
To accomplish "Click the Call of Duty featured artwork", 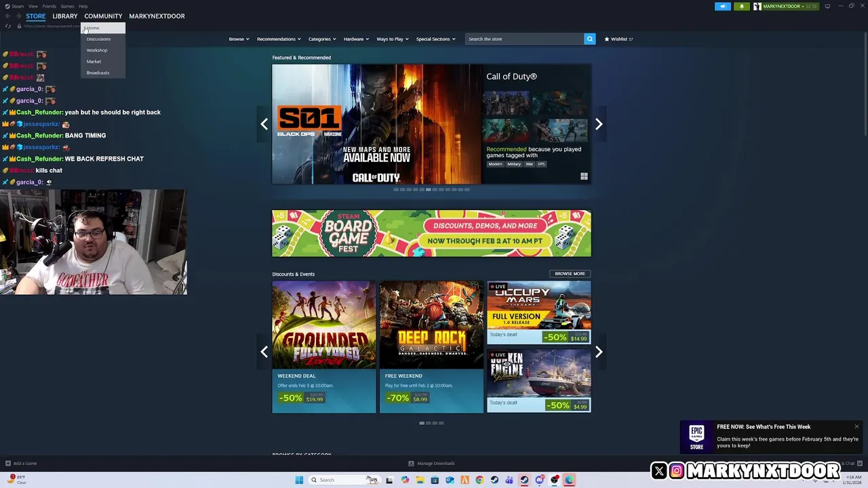I will [x=376, y=124].
